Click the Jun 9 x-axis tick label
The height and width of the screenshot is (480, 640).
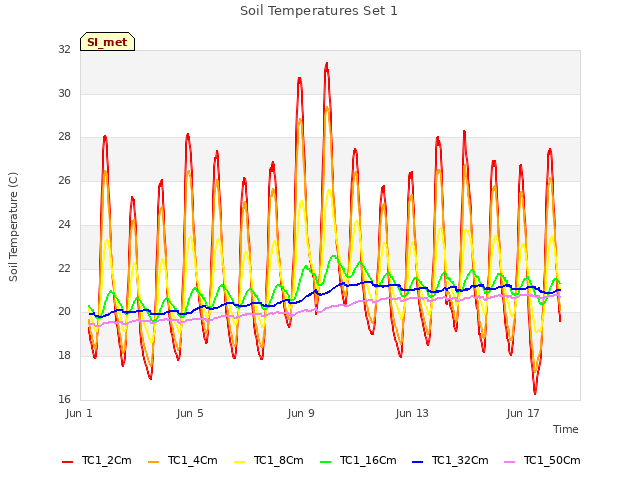301,413
